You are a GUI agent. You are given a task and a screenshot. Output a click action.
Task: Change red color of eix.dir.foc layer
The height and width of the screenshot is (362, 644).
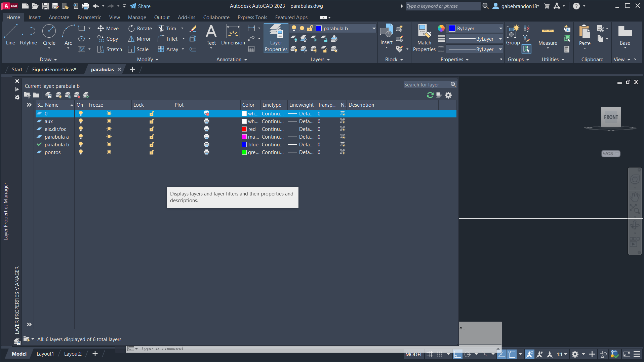coord(244,129)
